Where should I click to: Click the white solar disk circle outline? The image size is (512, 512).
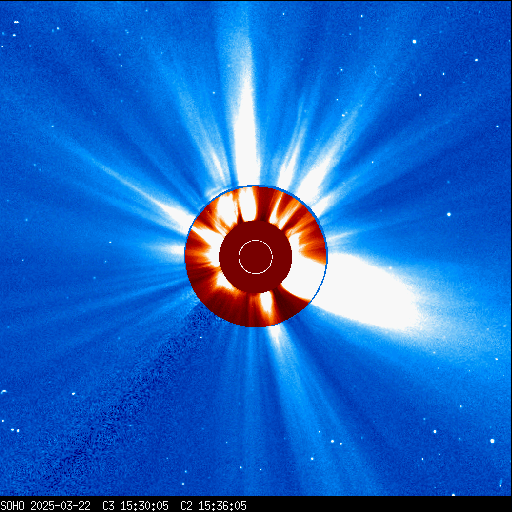256,257
